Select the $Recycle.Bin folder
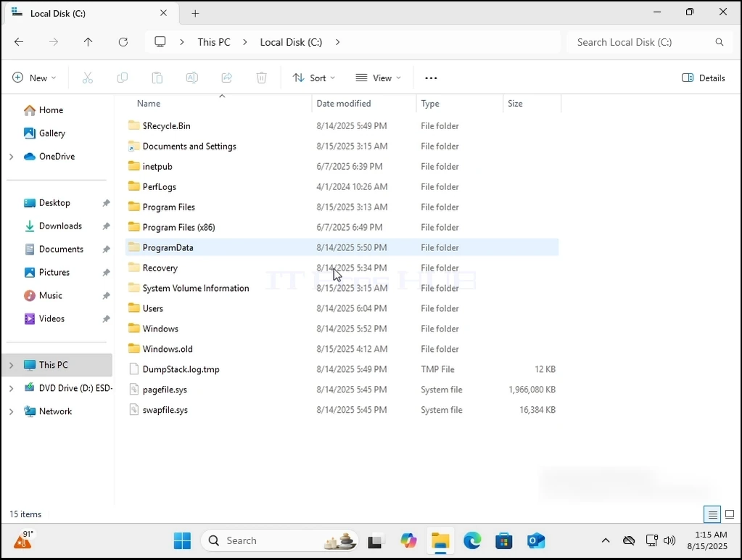 click(x=342, y=126)
